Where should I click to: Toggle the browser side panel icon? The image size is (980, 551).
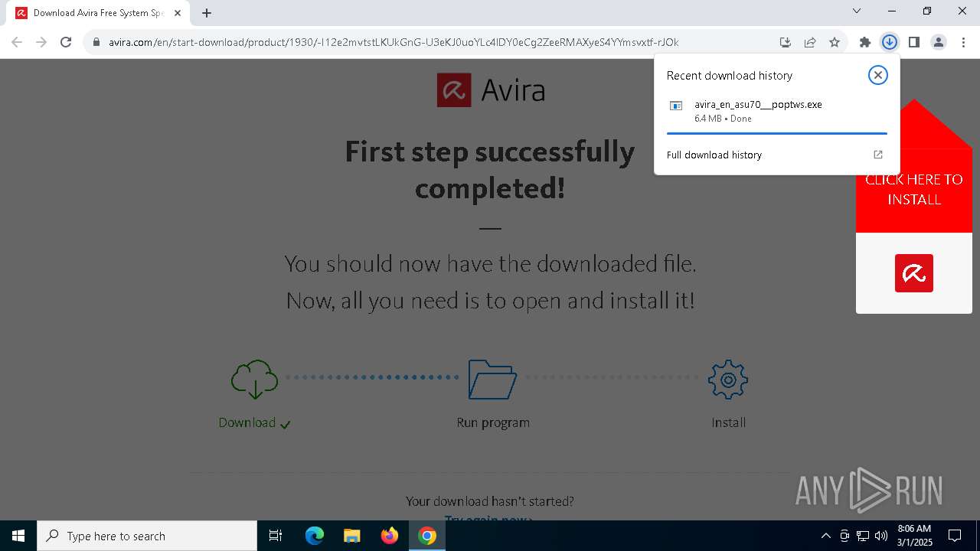coord(914,42)
